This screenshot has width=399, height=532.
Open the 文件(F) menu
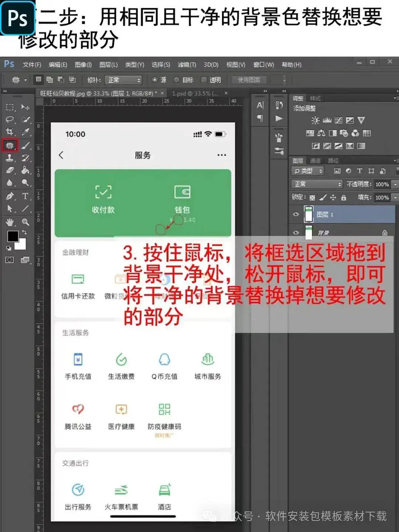click(32, 65)
